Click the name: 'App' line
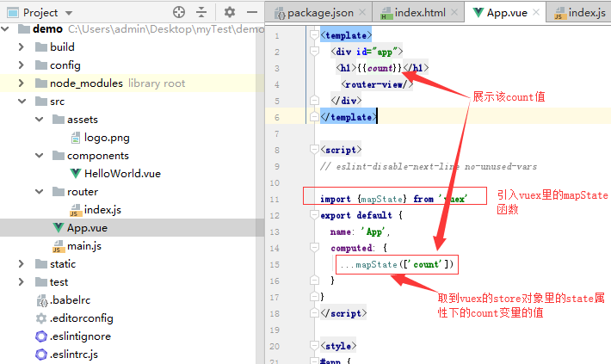The height and width of the screenshot is (364, 611). click(x=360, y=231)
